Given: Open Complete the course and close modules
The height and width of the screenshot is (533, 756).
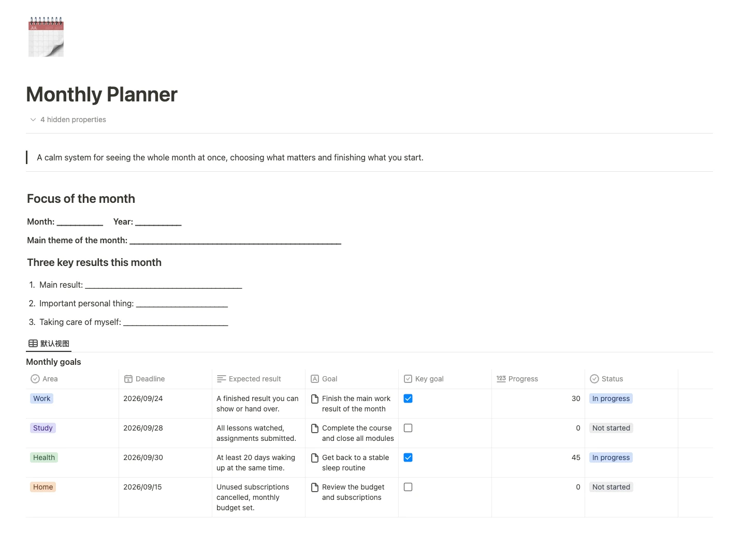Looking at the screenshot, I should (358, 433).
